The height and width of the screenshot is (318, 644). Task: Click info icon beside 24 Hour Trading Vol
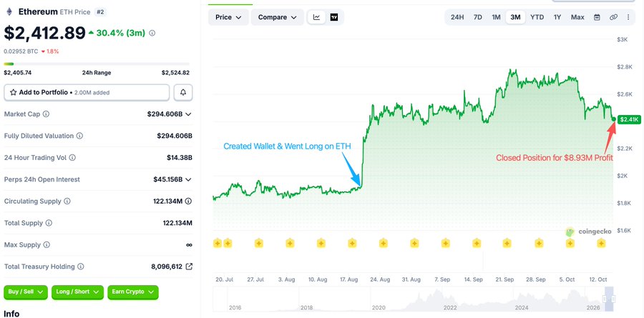pyautogui.click(x=72, y=157)
